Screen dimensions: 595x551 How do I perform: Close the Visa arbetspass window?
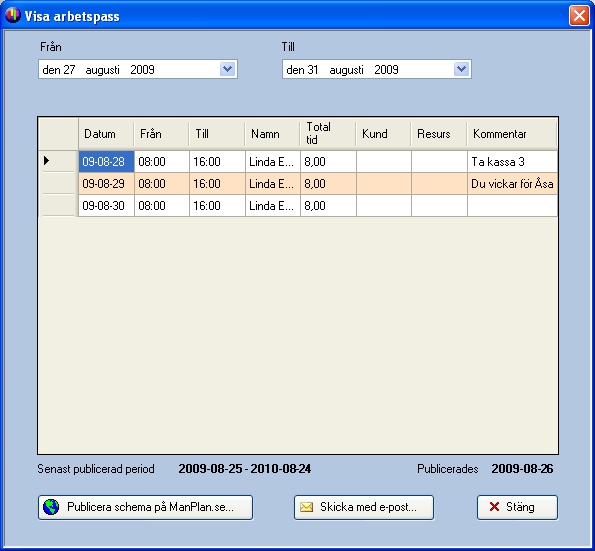579,16
